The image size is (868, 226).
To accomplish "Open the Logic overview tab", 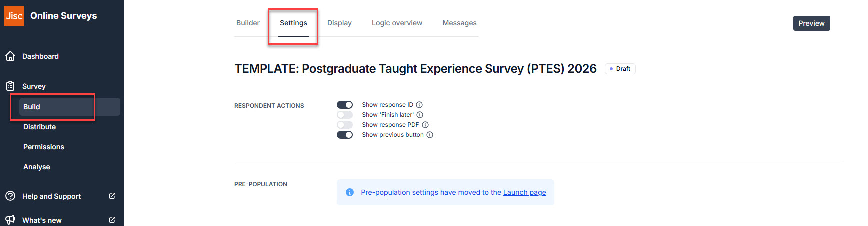I will (x=397, y=23).
